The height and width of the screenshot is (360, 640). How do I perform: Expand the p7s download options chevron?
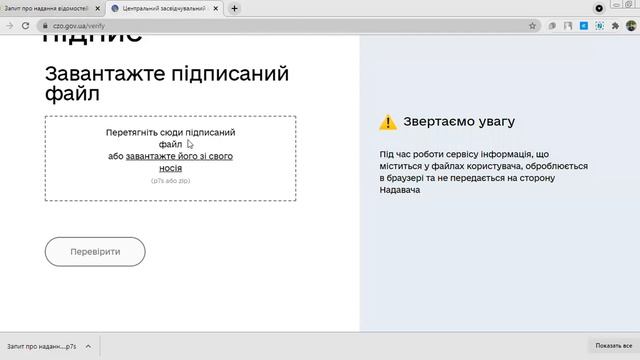88,347
